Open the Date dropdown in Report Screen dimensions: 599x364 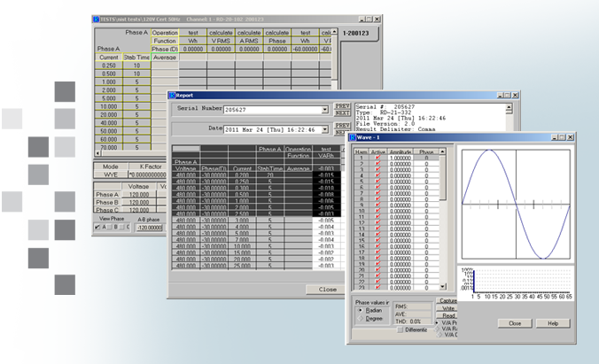click(324, 129)
